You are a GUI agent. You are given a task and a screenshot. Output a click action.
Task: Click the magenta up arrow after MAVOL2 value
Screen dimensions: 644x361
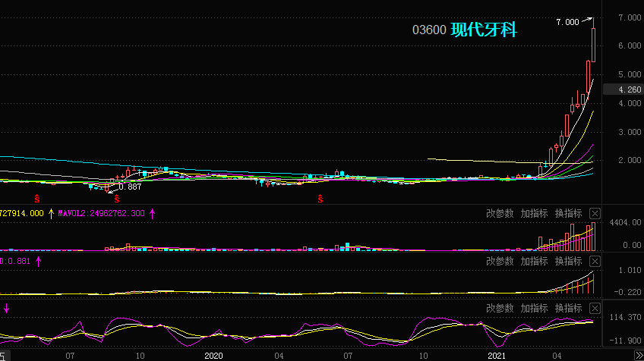coord(153,213)
